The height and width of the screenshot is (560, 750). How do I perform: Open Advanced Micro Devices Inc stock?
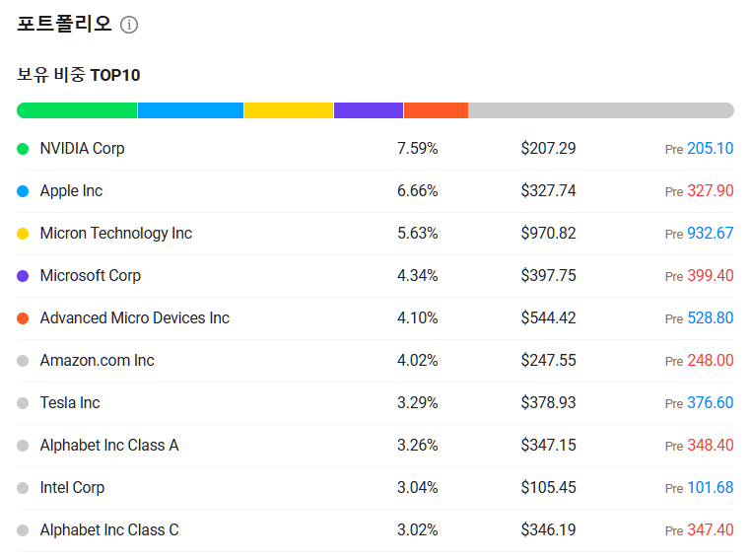(x=135, y=318)
